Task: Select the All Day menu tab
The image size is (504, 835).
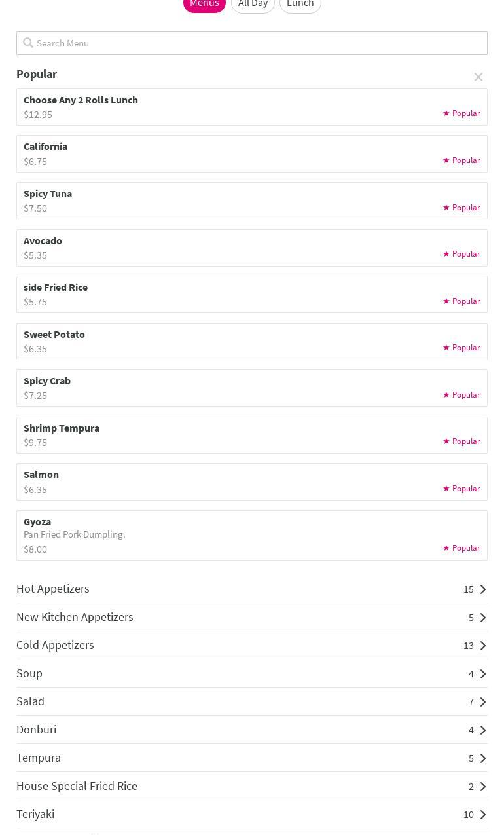Action: 253,4
